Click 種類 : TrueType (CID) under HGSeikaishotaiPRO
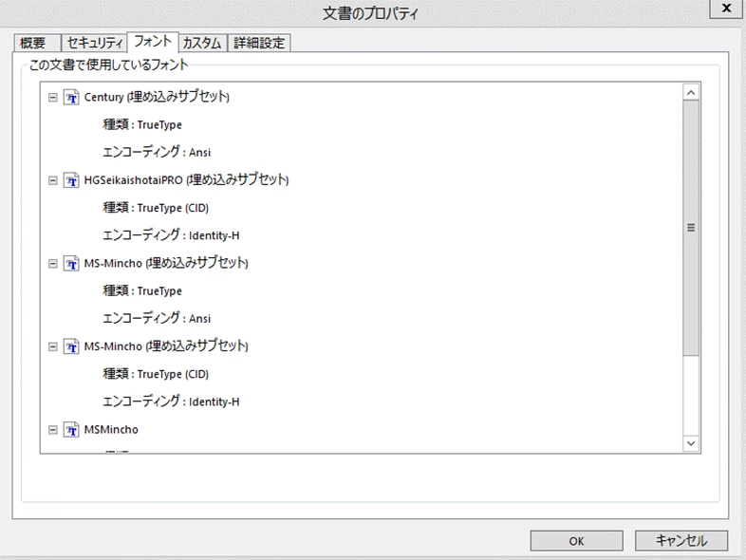The height and width of the screenshot is (560, 746). pyautogui.click(x=156, y=208)
